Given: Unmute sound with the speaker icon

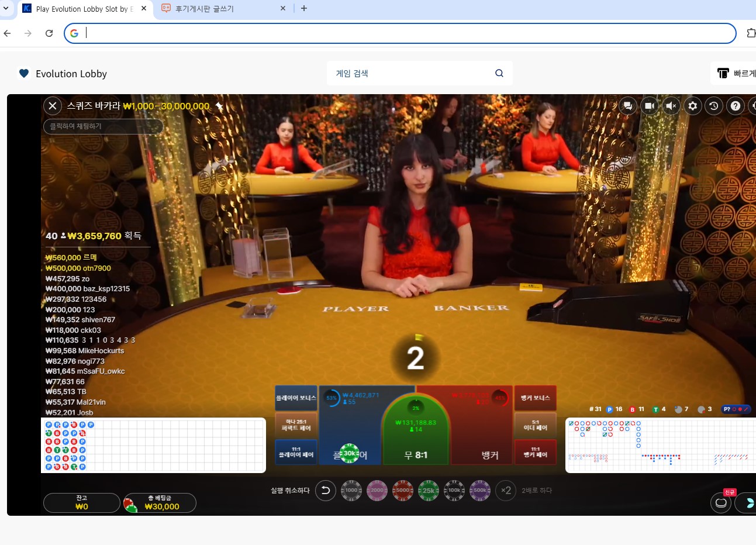Looking at the screenshot, I should point(671,106).
